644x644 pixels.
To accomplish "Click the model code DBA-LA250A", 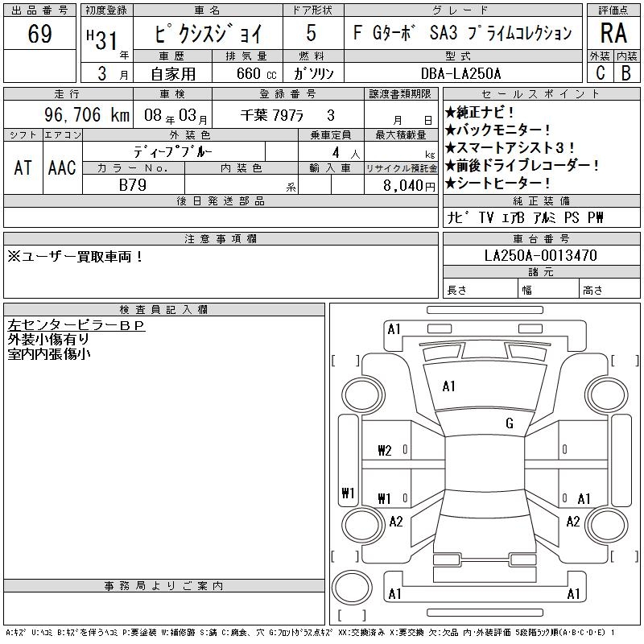I will coord(460,73).
